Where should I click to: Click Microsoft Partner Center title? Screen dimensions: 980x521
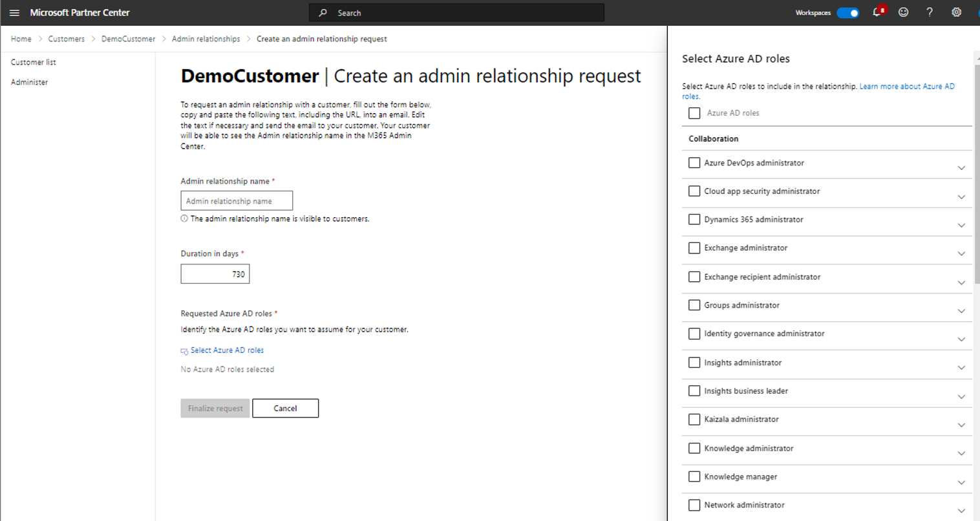tap(80, 13)
